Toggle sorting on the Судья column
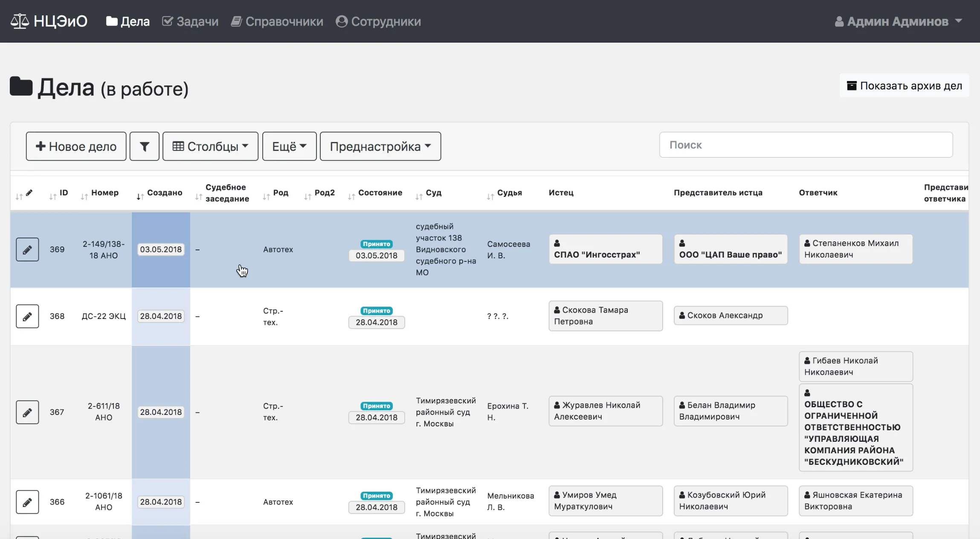This screenshot has width=980, height=539. point(490,196)
